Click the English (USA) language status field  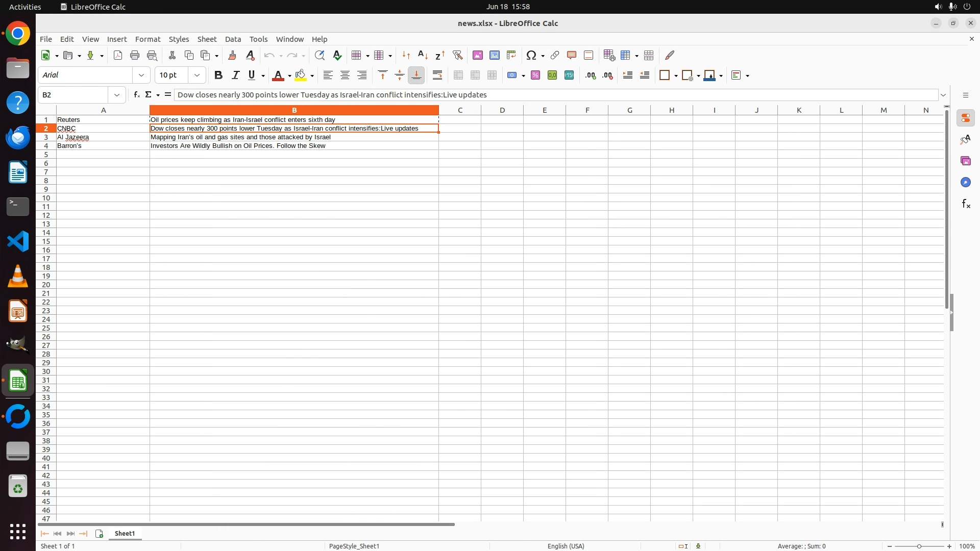pyautogui.click(x=566, y=546)
